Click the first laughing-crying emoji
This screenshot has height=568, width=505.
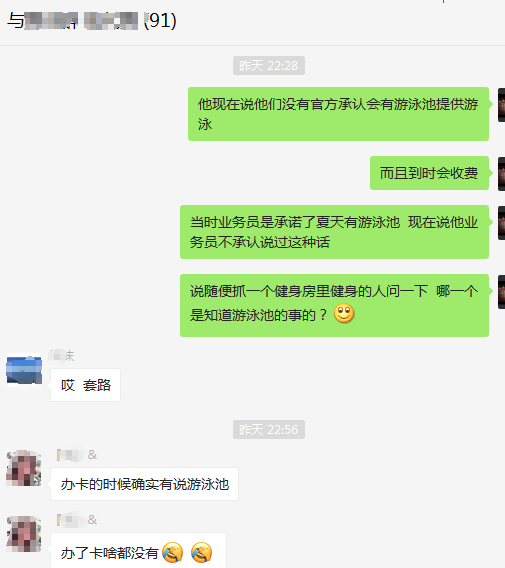tap(173, 552)
